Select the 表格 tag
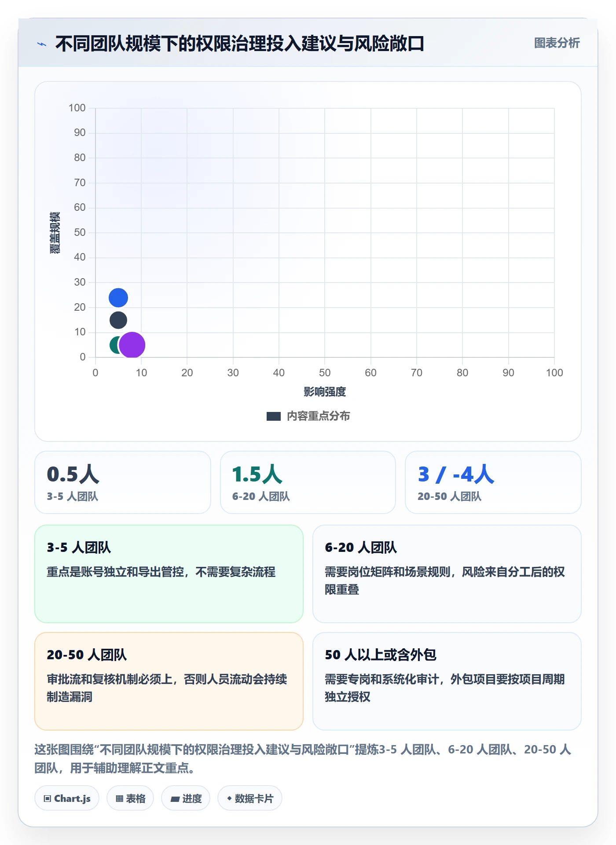616x845 pixels. click(130, 798)
